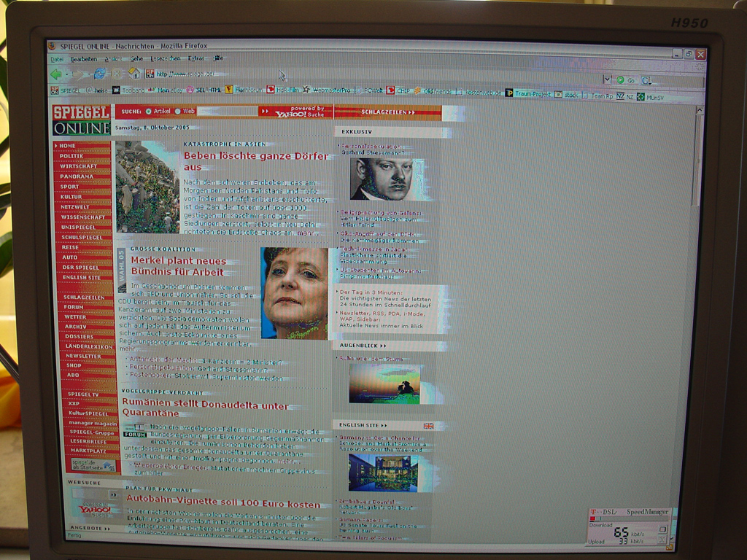Expand the address bar URL dropdown
The height and width of the screenshot is (560, 747).
607,79
